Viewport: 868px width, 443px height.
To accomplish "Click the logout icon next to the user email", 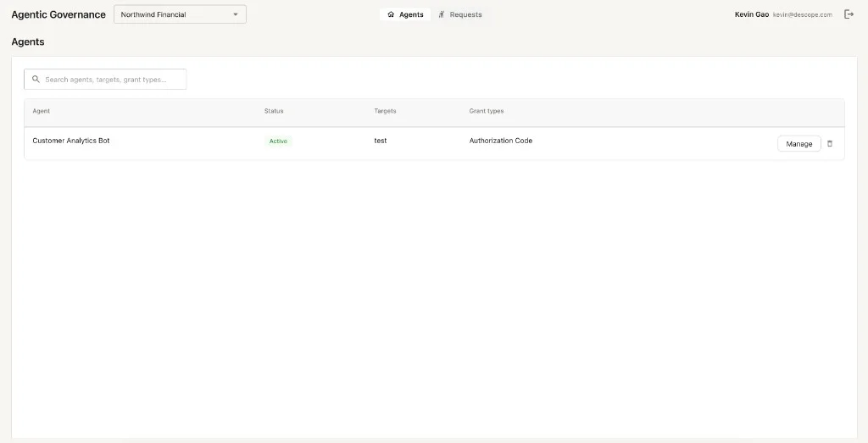I will (849, 14).
